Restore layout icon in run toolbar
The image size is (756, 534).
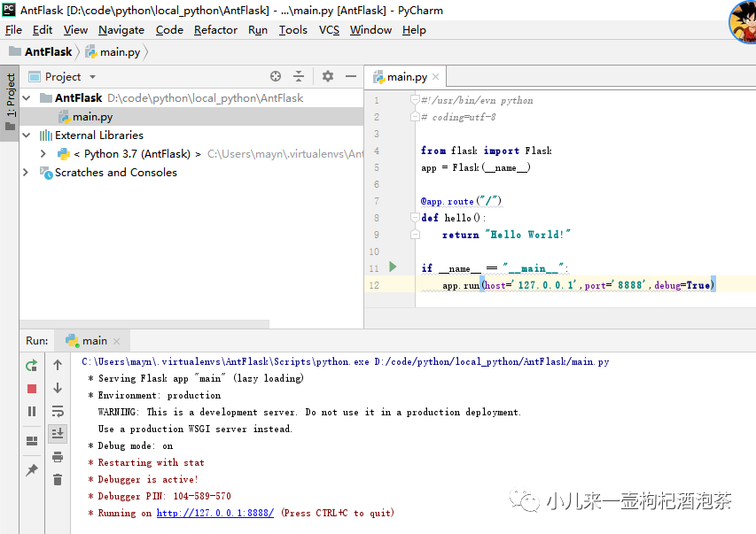[32, 441]
